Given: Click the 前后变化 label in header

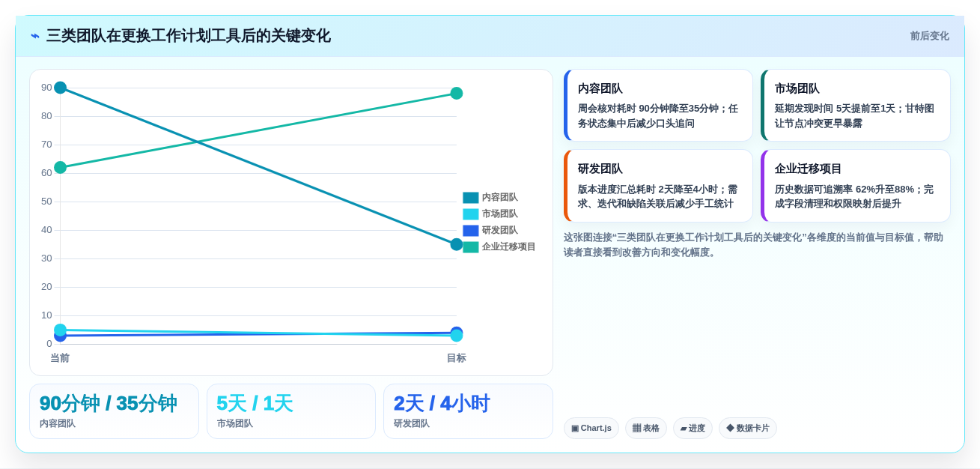Looking at the screenshot, I should (x=929, y=36).
